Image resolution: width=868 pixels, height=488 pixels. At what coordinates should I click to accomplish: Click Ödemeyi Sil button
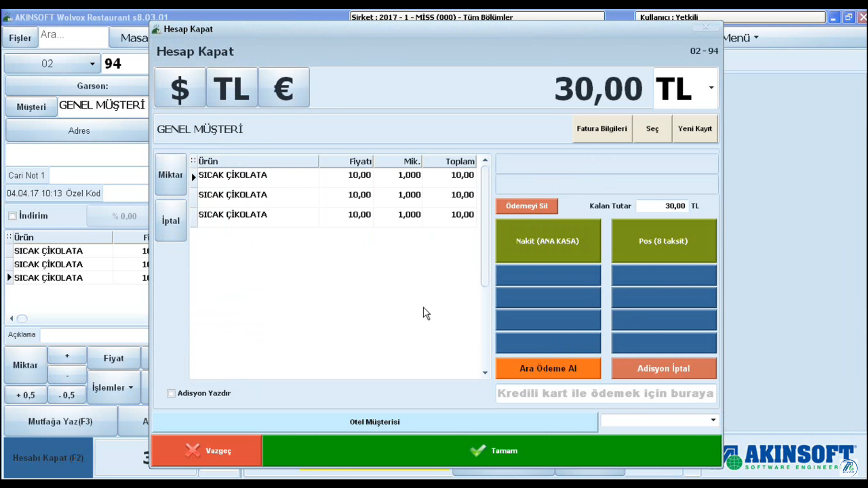[x=527, y=206]
